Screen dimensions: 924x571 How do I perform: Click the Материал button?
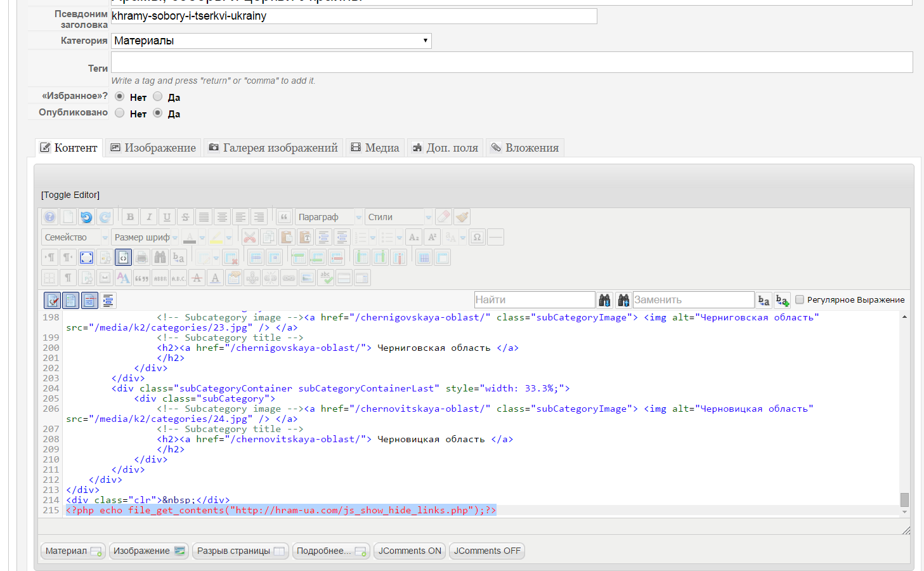point(73,551)
